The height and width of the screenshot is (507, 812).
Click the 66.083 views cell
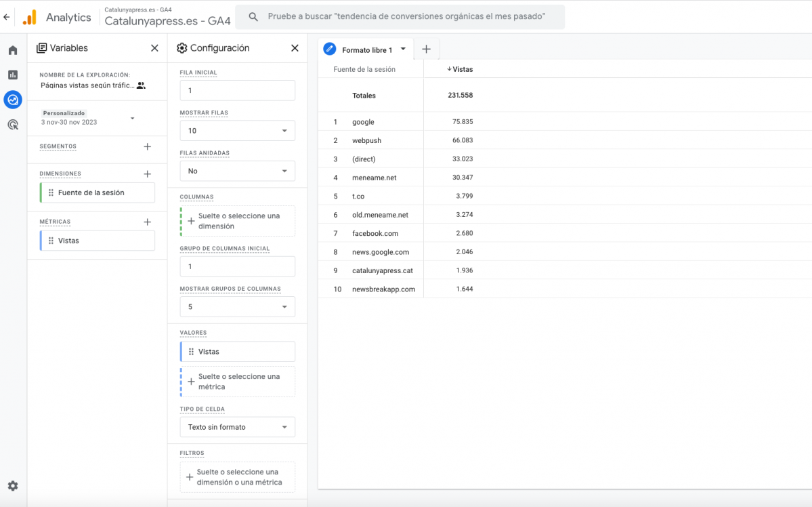463,140
